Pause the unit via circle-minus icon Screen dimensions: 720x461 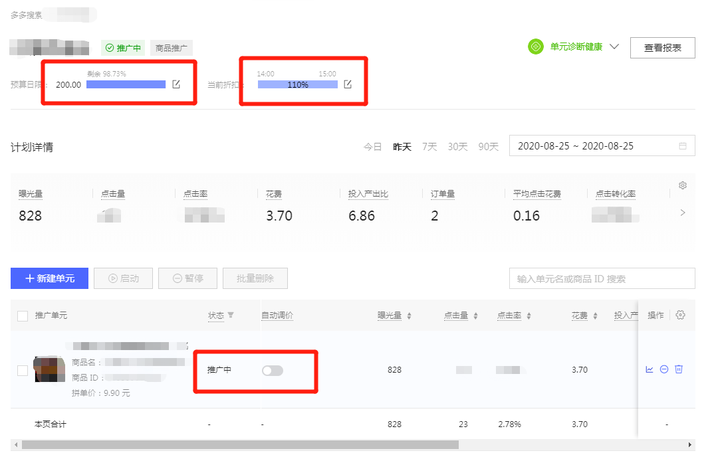(x=664, y=370)
